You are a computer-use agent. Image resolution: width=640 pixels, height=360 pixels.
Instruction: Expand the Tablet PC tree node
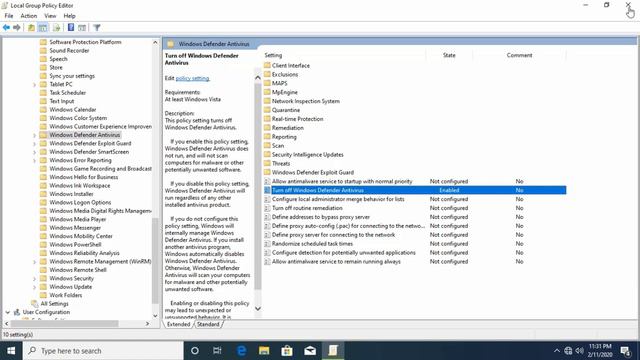pyautogui.click(x=34, y=84)
